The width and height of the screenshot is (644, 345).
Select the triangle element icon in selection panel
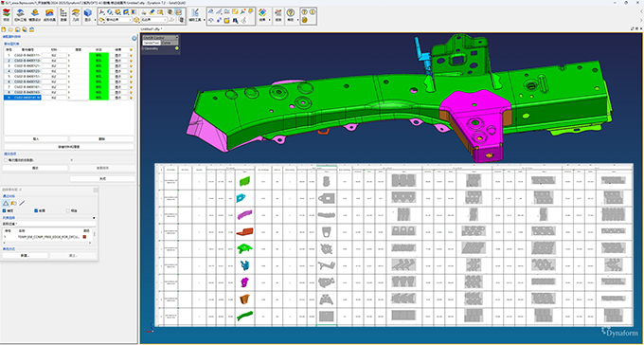6,203
